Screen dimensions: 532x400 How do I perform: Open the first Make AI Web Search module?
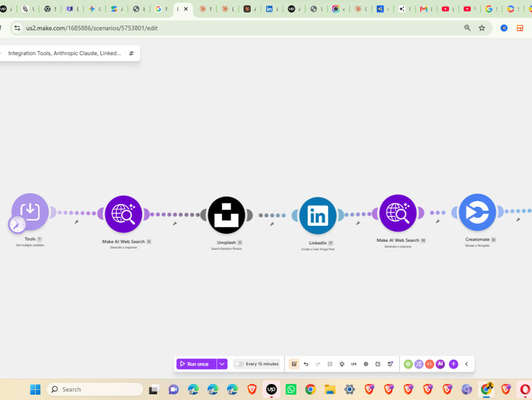pyautogui.click(x=123, y=214)
